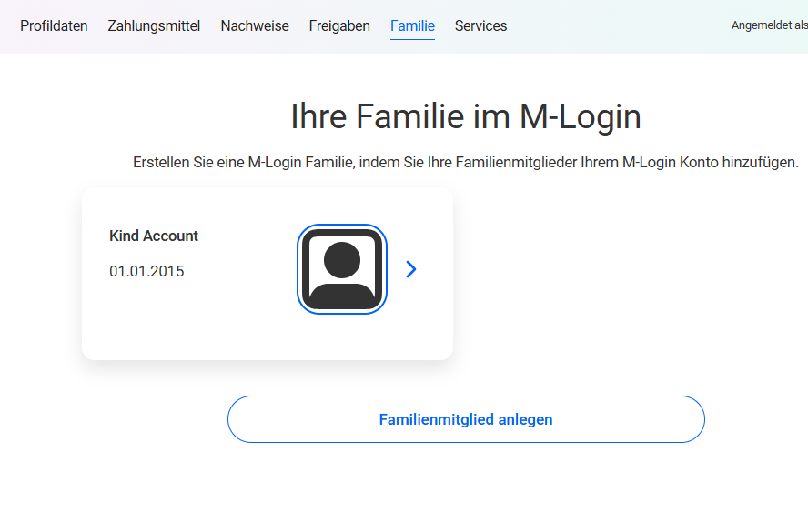The image size is (808, 532).
Task: Select the Freigaben tab
Action: [339, 26]
